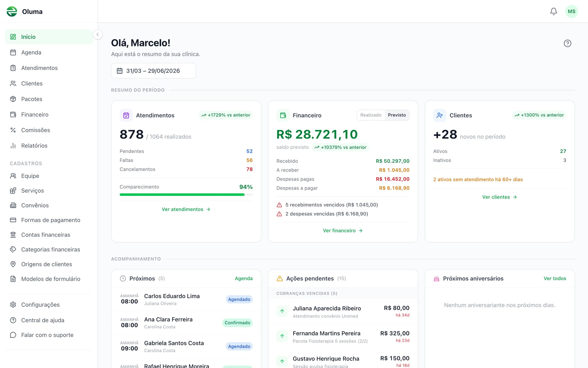
Task: Click the Configurações gear icon
Action: tap(13, 305)
